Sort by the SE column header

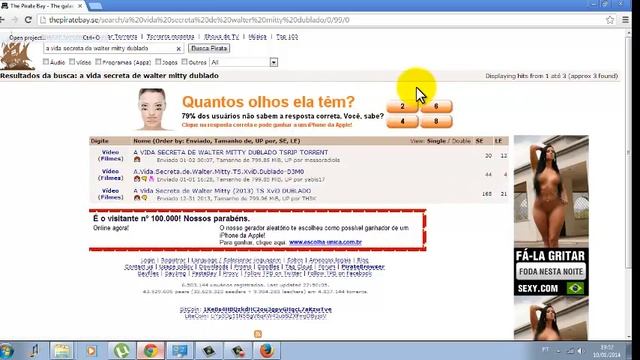(x=479, y=141)
